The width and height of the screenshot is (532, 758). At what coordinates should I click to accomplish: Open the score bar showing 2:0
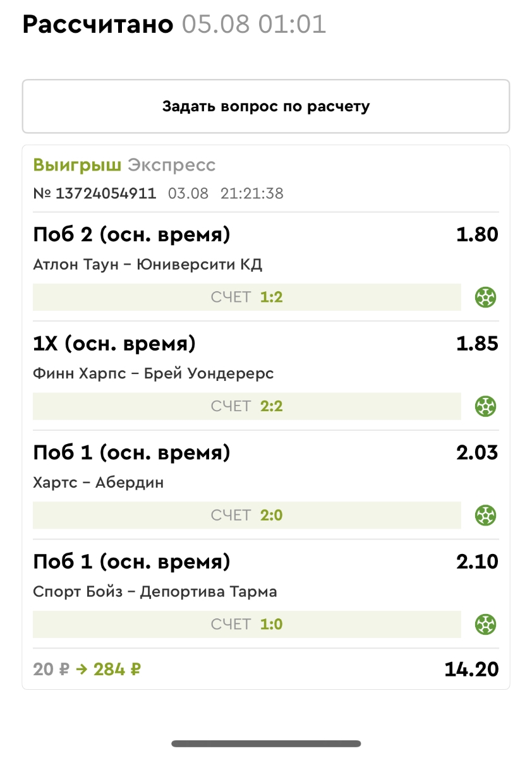point(247,515)
